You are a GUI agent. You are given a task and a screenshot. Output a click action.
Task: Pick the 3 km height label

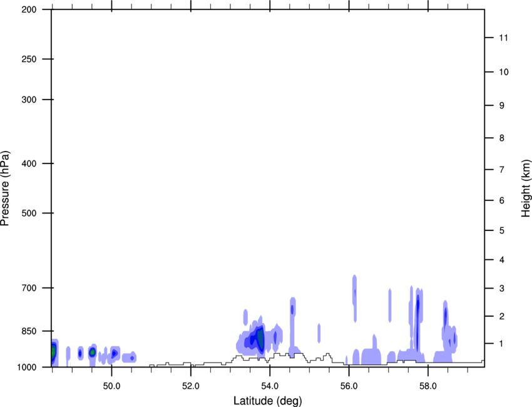coord(502,289)
